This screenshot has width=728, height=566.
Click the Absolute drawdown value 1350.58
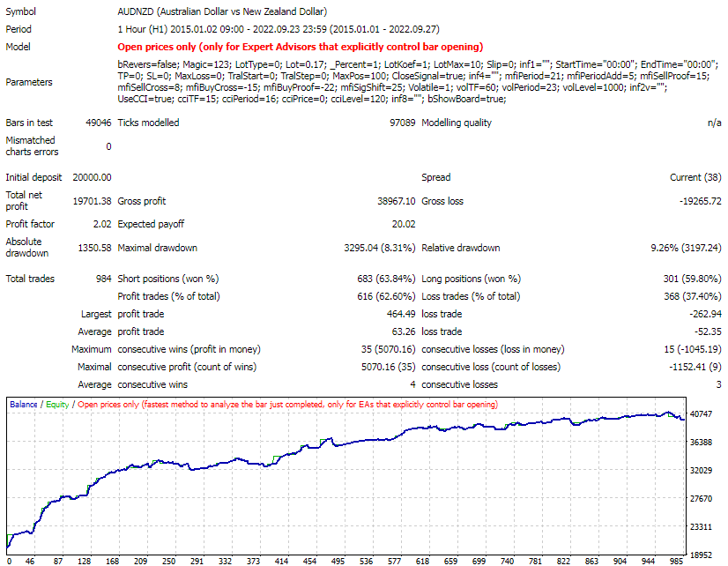pyautogui.click(x=94, y=248)
